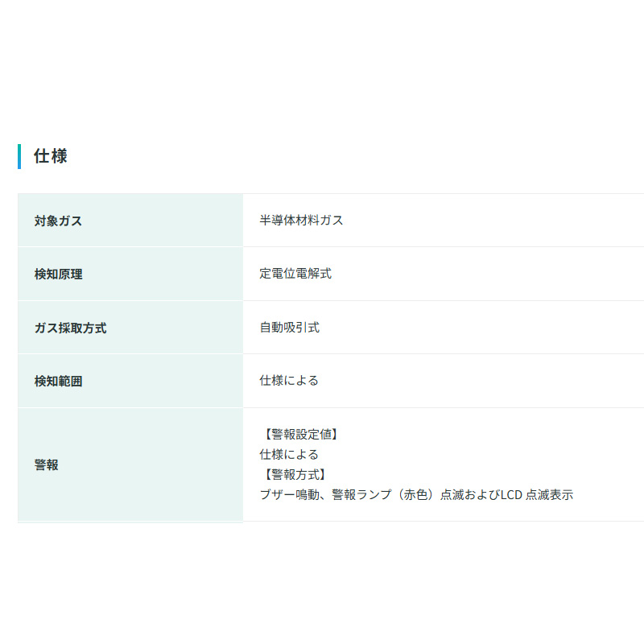Click the 半導体材料ガス value text
The height and width of the screenshot is (644, 644).
301,220
